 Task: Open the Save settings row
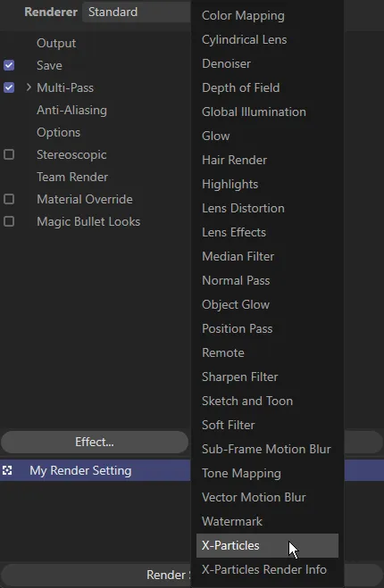click(49, 65)
